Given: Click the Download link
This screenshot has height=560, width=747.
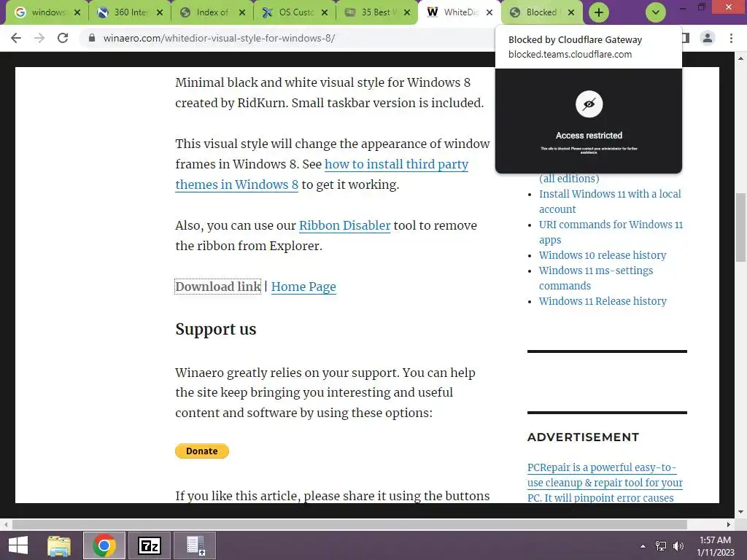Looking at the screenshot, I should tap(217, 287).
